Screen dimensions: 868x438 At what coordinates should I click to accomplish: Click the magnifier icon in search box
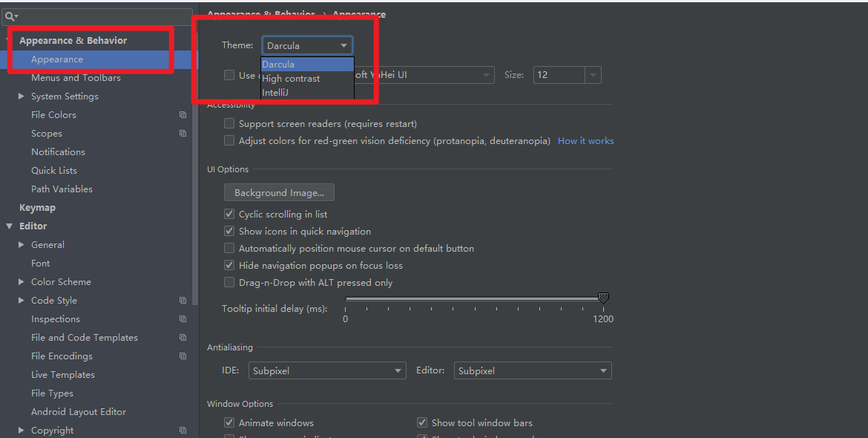click(10, 16)
